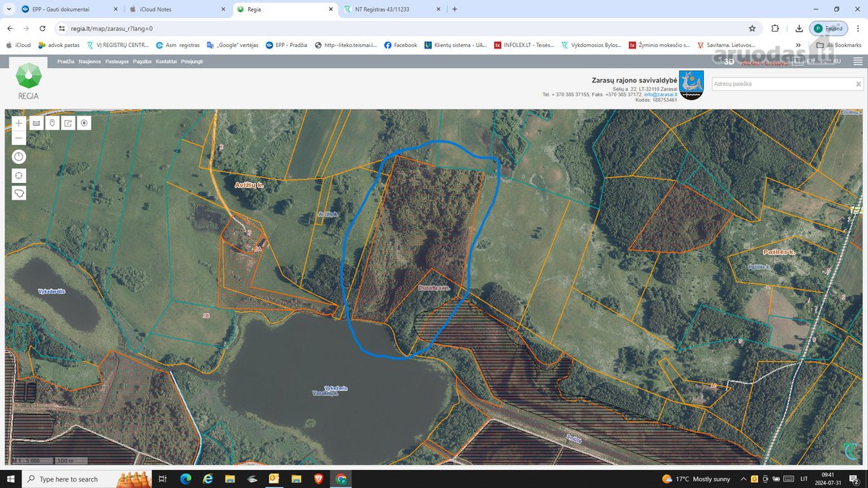This screenshot has width=868, height=488.
Task: Select the map pin marker tool
Action: [x=52, y=123]
